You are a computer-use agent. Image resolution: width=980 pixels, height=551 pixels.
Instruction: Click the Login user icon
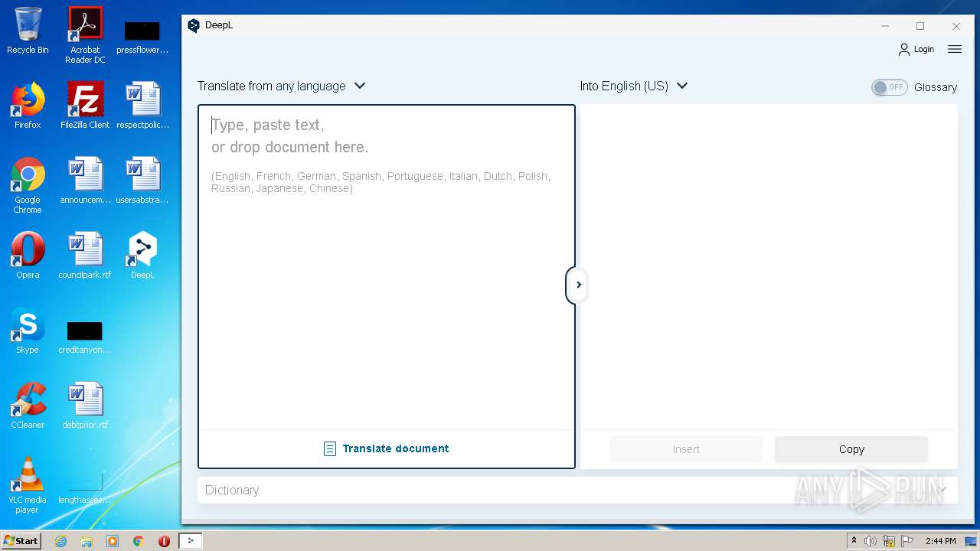click(x=904, y=49)
